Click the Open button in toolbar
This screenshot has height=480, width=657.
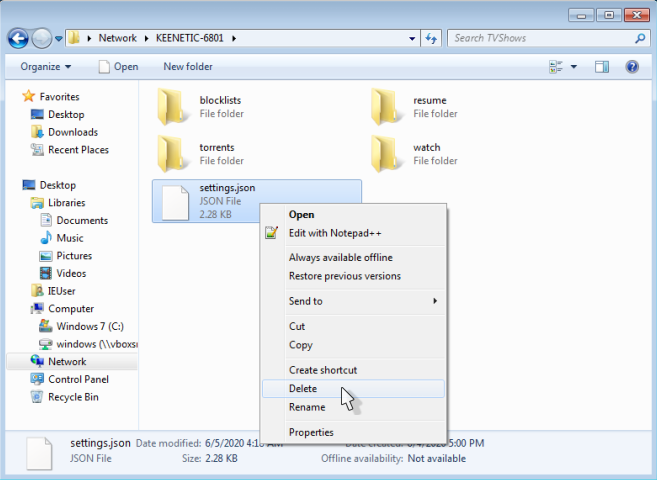tap(118, 67)
